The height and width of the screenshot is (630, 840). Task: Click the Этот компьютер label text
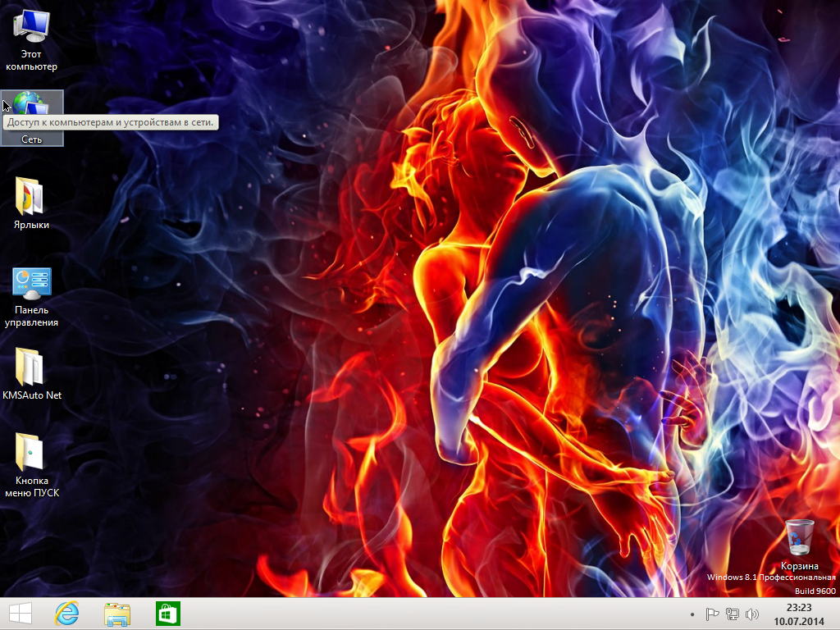coord(31,60)
